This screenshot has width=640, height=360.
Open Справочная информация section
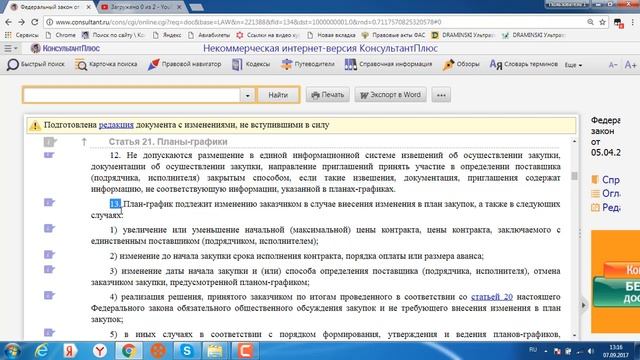[x=388, y=64]
